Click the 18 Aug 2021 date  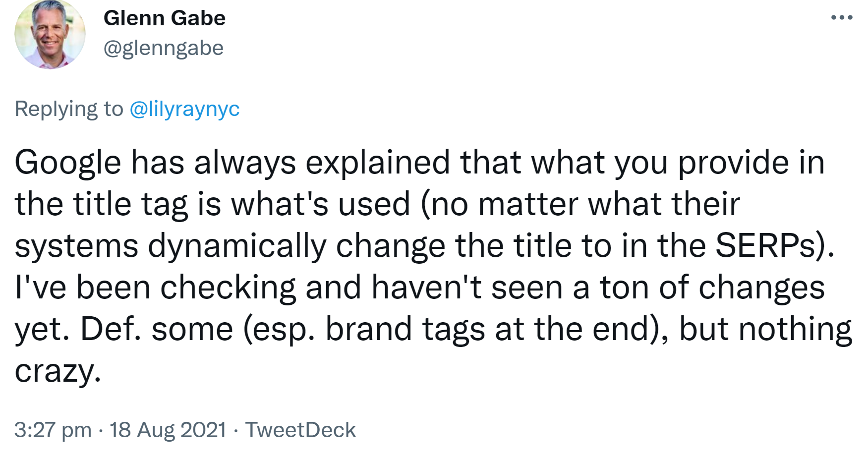(x=168, y=430)
